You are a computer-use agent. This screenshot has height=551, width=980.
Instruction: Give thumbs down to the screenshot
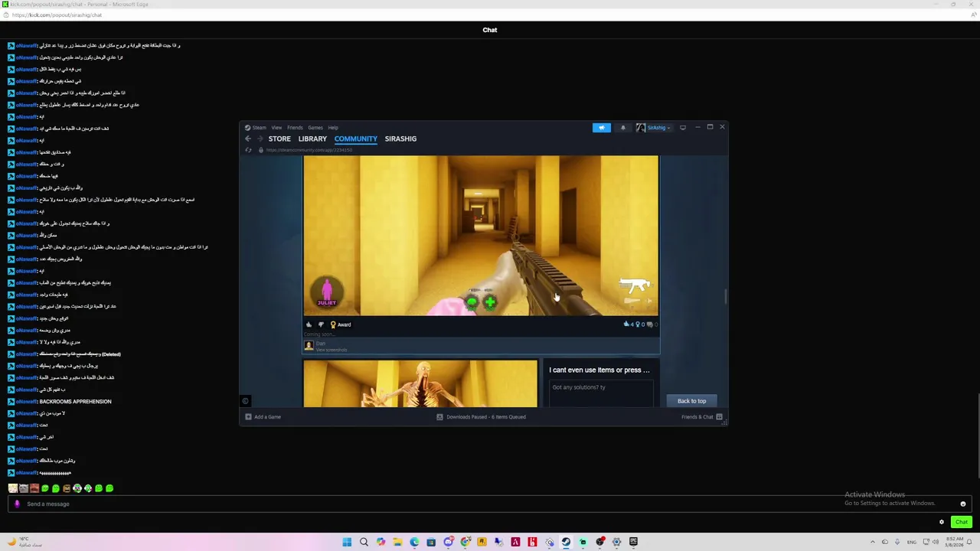click(321, 324)
